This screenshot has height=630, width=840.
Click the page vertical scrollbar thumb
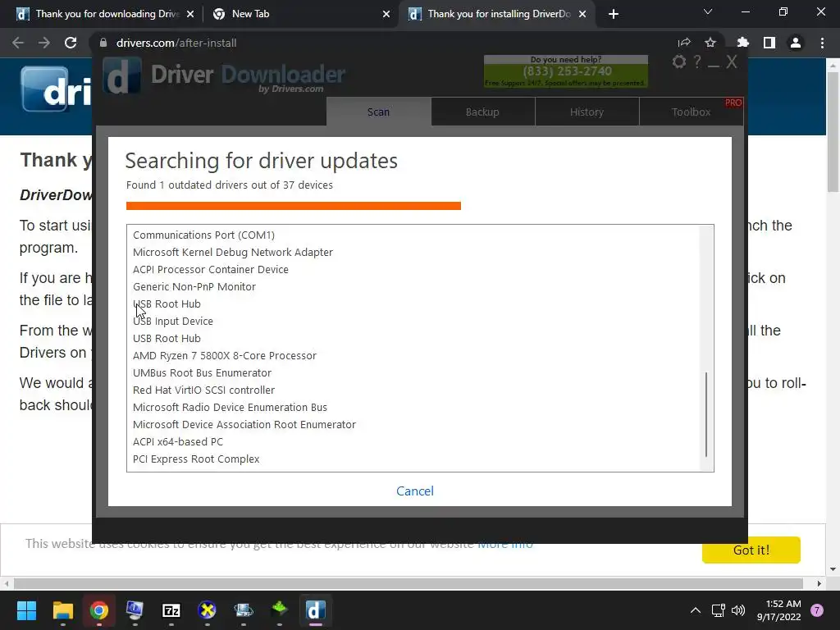tap(833, 131)
